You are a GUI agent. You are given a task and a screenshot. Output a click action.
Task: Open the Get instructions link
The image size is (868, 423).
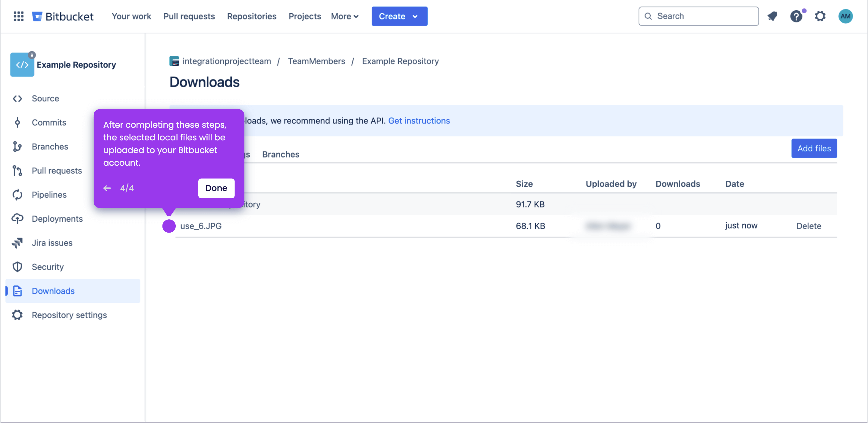click(x=419, y=121)
